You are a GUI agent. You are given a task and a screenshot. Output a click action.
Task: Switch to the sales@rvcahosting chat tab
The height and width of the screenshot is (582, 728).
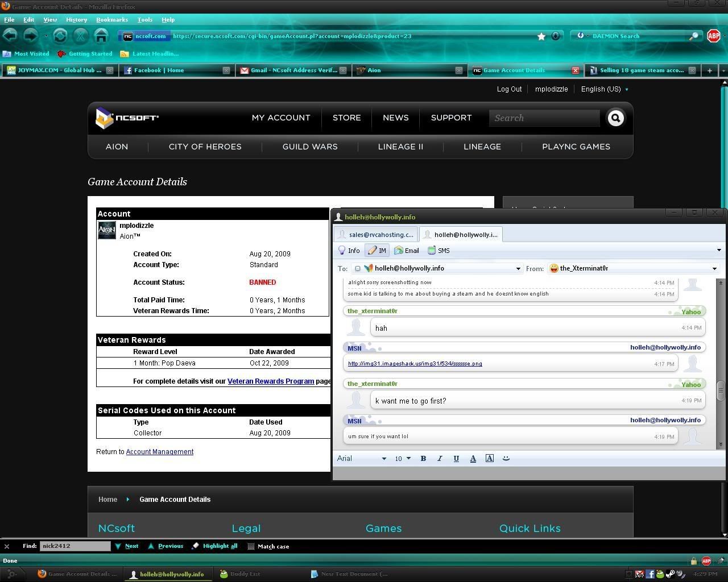[x=375, y=234]
